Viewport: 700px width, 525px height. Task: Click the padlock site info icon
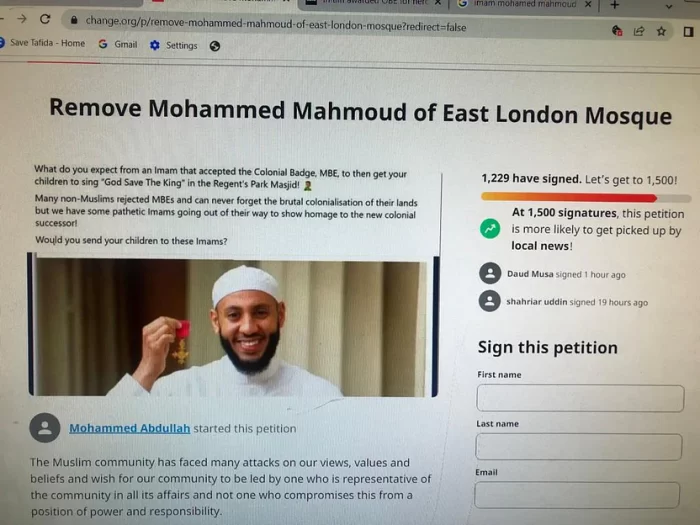(72, 21)
